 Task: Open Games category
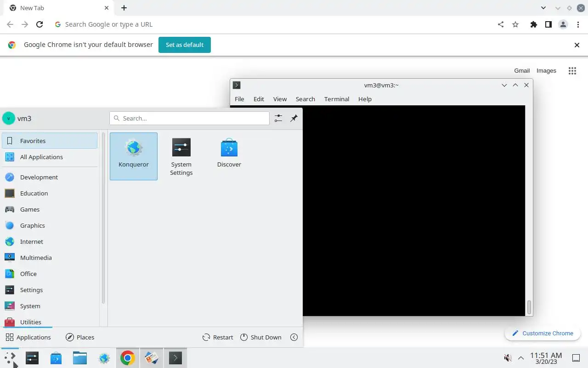coord(50,209)
